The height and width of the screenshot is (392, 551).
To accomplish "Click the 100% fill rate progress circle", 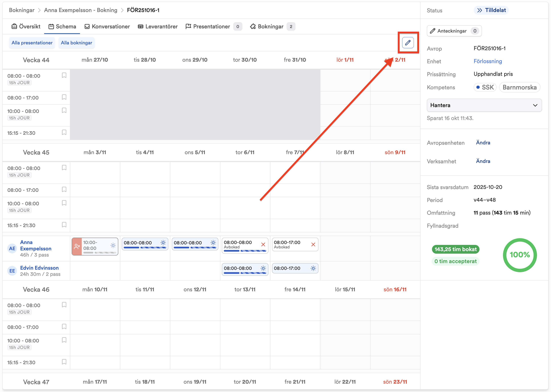I will [x=520, y=255].
